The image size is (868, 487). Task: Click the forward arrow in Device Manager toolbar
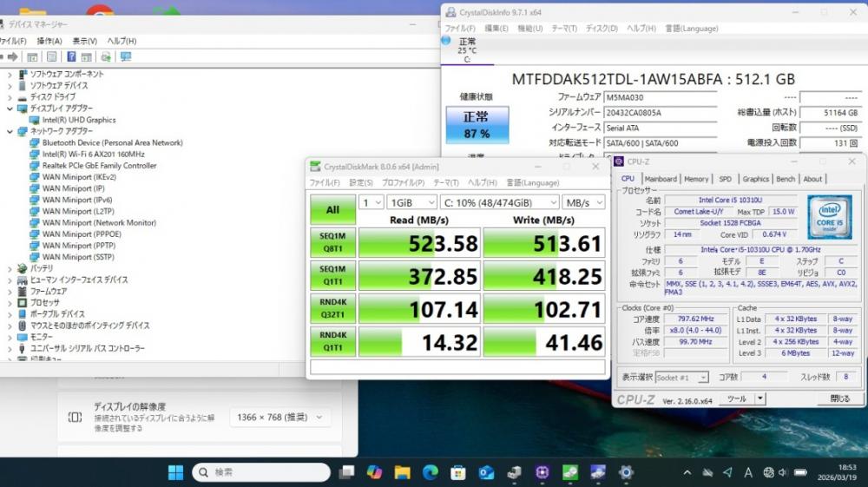[x=12, y=57]
